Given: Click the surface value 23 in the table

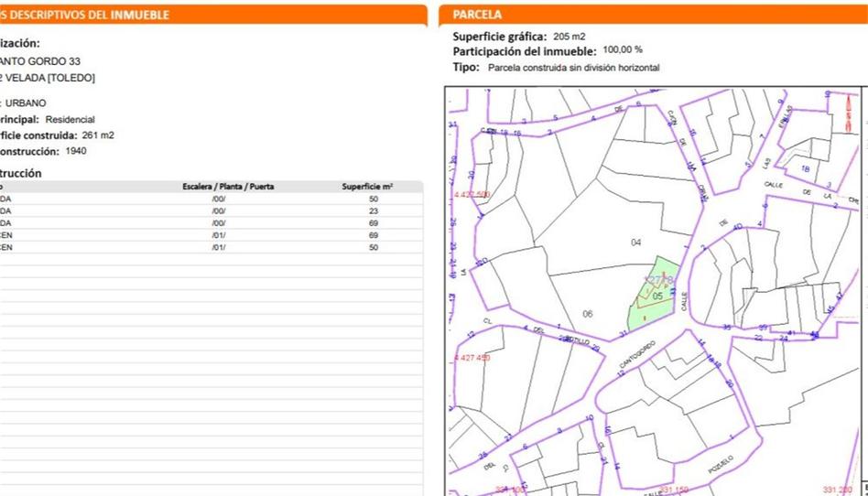Looking at the screenshot, I should pos(373,210).
